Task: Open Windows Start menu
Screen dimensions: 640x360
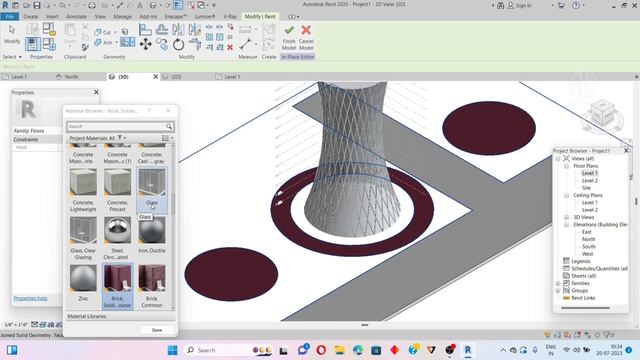Action: click(173, 350)
